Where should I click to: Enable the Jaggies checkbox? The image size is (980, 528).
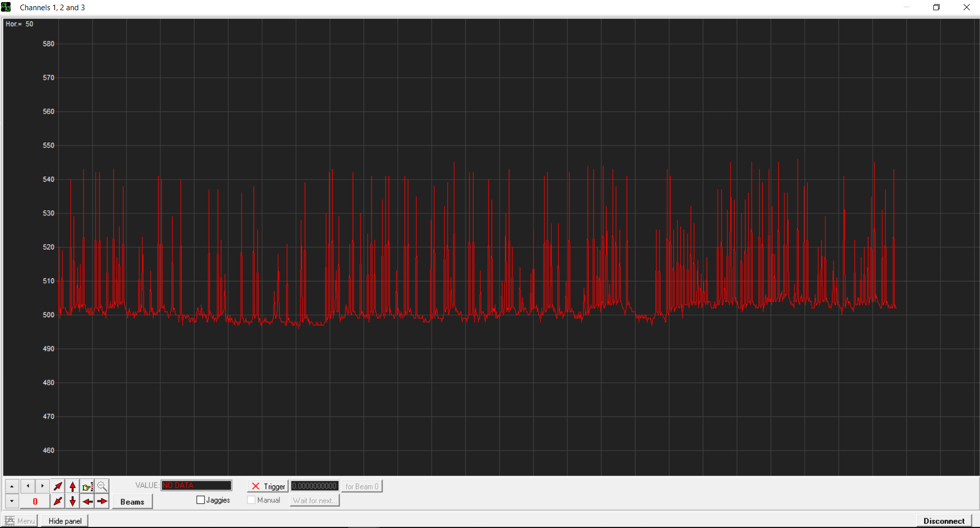click(x=201, y=500)
